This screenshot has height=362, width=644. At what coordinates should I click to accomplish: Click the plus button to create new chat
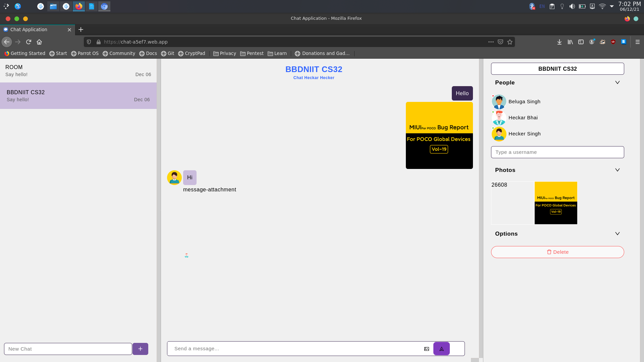coord(140,349)
